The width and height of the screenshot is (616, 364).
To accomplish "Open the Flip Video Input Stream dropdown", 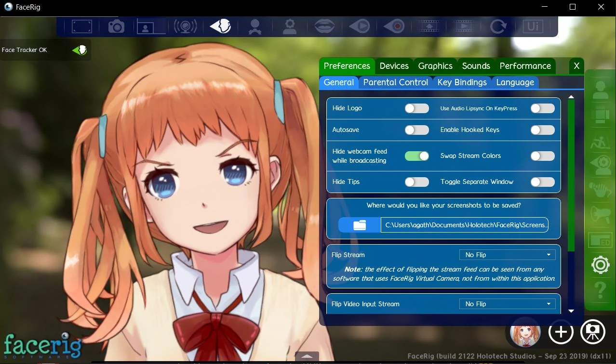I will (507, 304).
